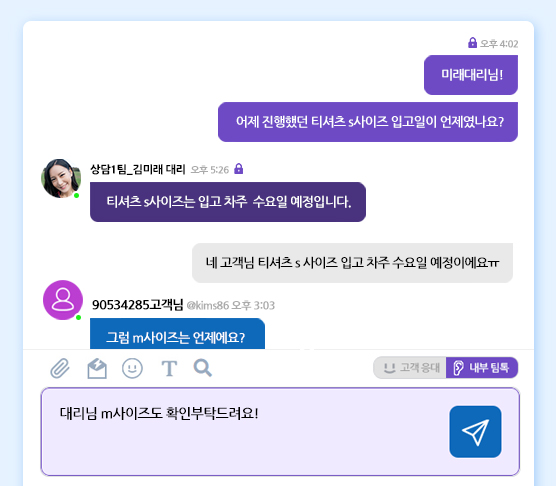This screenshot has width=556, height=486.
Task: Click the 그럼 m사이즈는 언제에요? bubble
Action: point(177,334)
